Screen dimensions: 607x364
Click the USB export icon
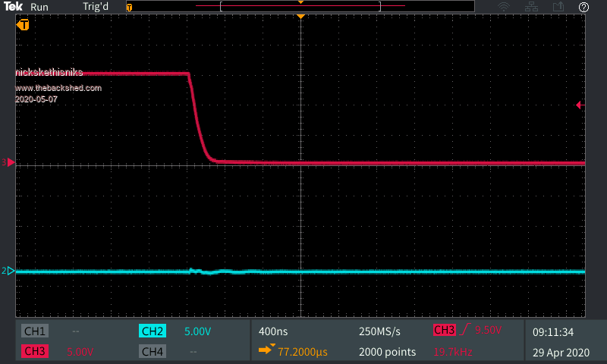point(558,7)
